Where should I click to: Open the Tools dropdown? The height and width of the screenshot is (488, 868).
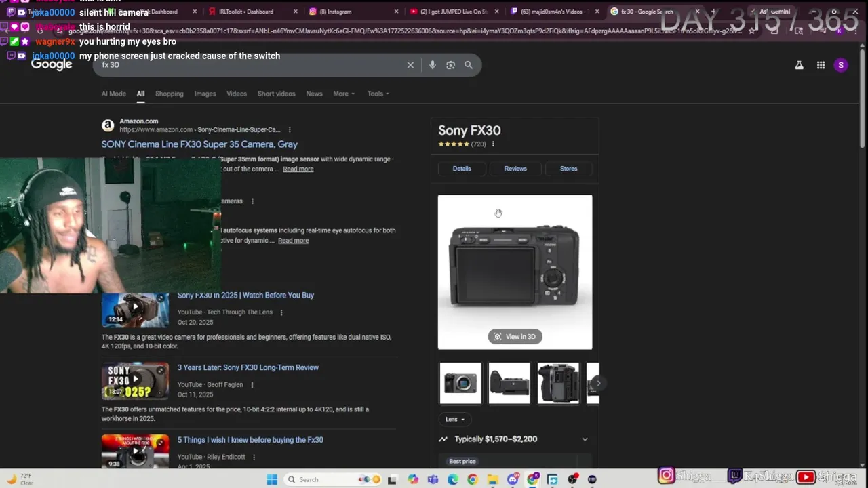click(x=378, y=94)
